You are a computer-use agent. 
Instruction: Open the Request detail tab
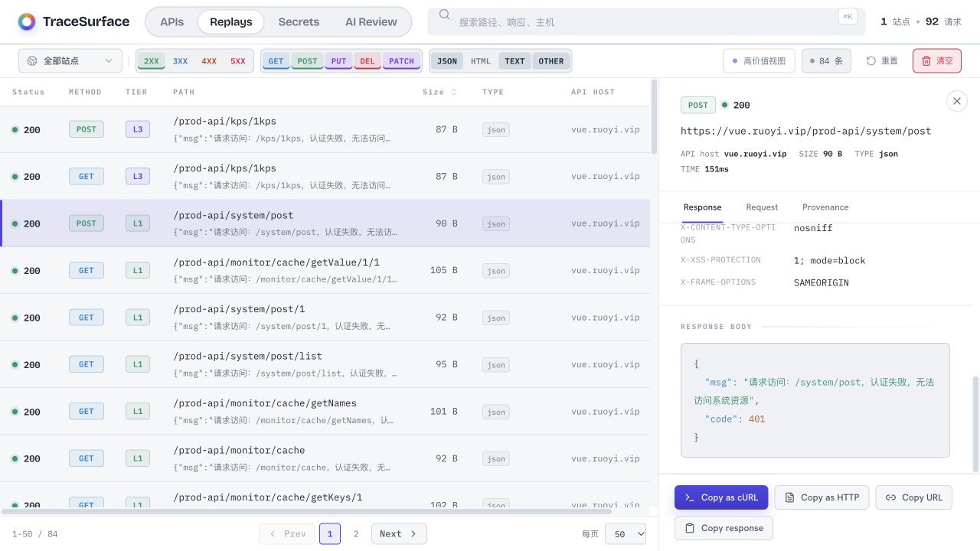pyautogui.click(x=762, y=207)
